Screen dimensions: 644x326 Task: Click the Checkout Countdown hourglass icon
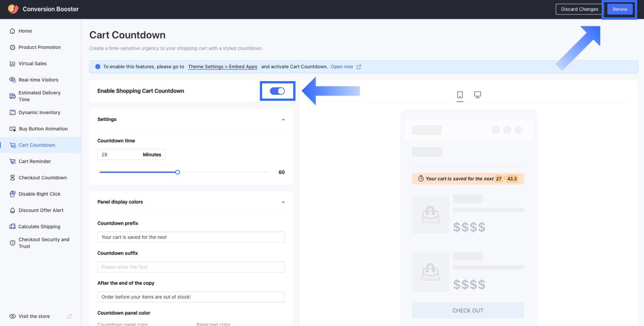pos(13,178)
